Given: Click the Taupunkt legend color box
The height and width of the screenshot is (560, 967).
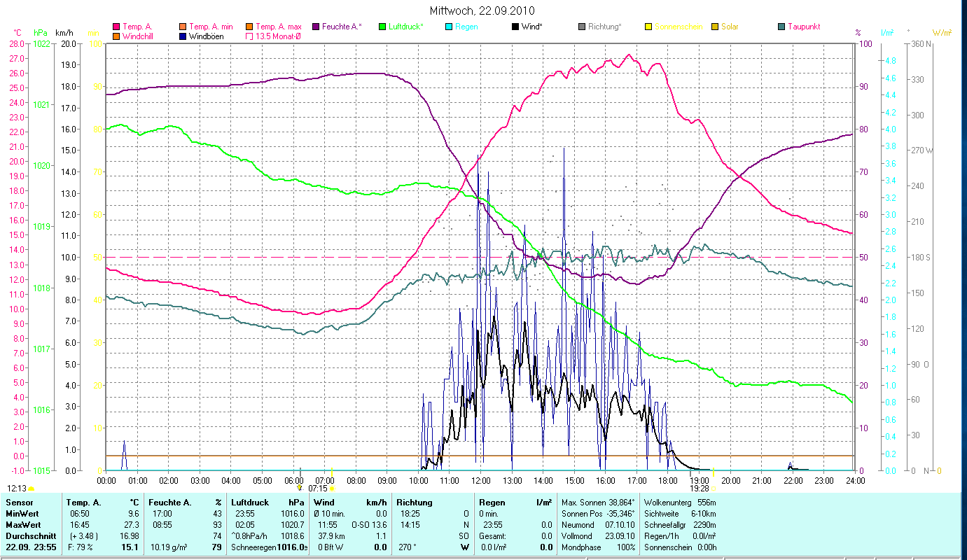Looking at the screenshot, I should click(781, 27).
